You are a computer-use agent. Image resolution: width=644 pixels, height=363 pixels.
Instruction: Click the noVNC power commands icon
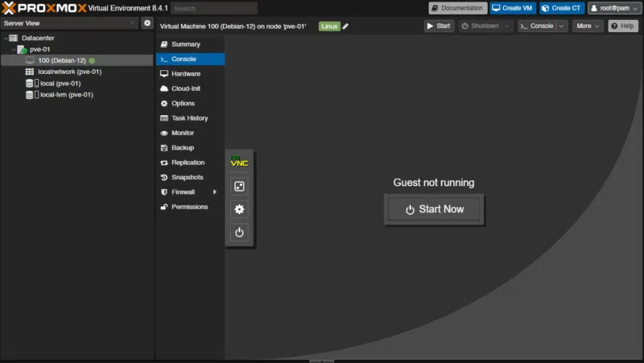(239, 233)
